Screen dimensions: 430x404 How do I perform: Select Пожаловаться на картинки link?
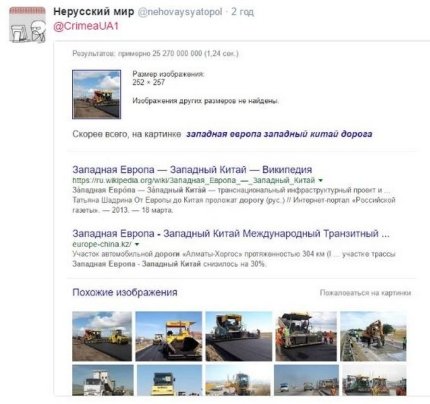tap(365, 293)
